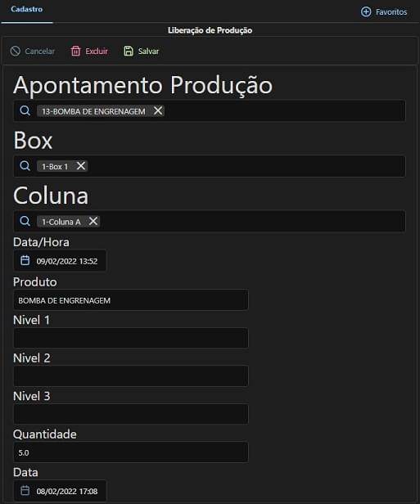420x504 pixels.
Task: Click the 09/02/2022 13:52 date value
Action: [67, 261]
